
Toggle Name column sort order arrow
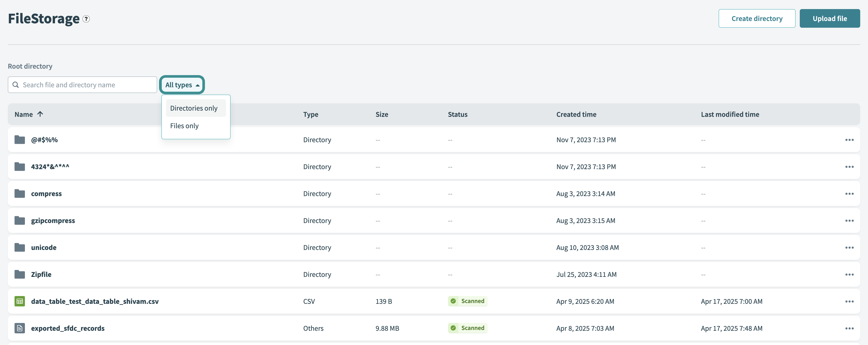click(x=40, y=114)
